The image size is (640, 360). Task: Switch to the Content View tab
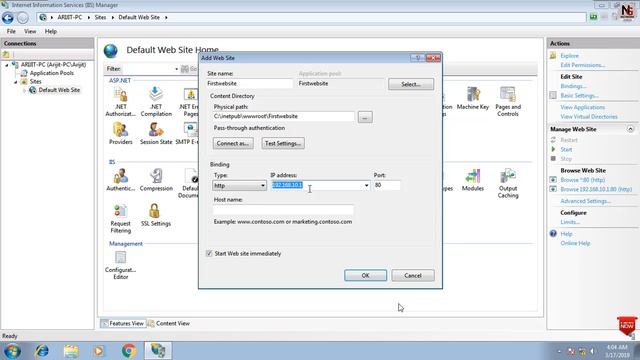pos(169,323)
